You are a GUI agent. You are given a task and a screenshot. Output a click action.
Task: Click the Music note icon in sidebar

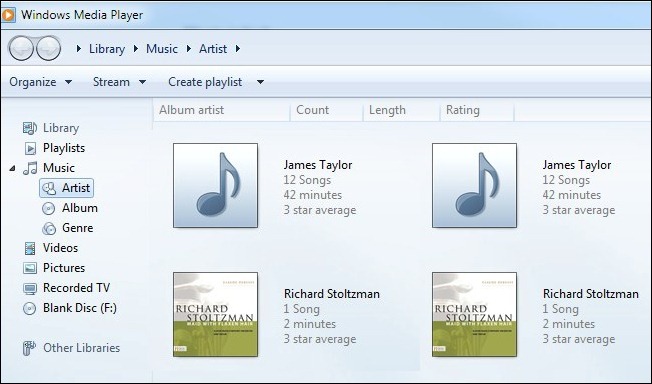point(30,168)
